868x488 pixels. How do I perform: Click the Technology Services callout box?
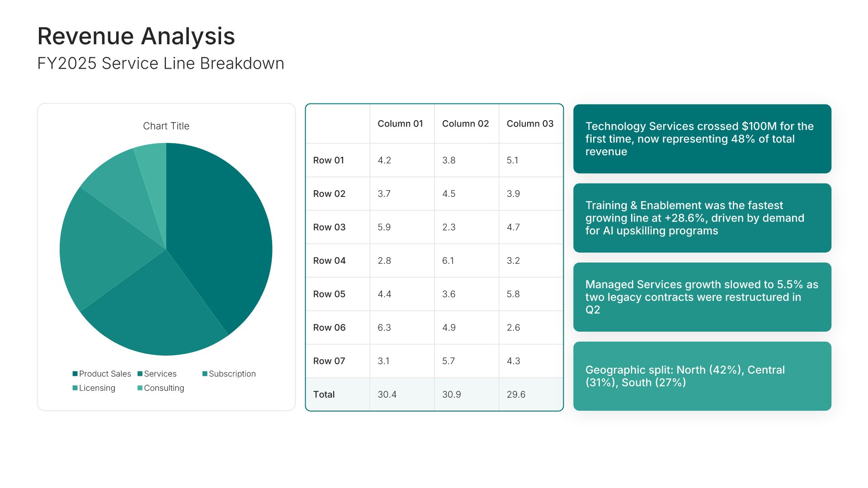702,139
